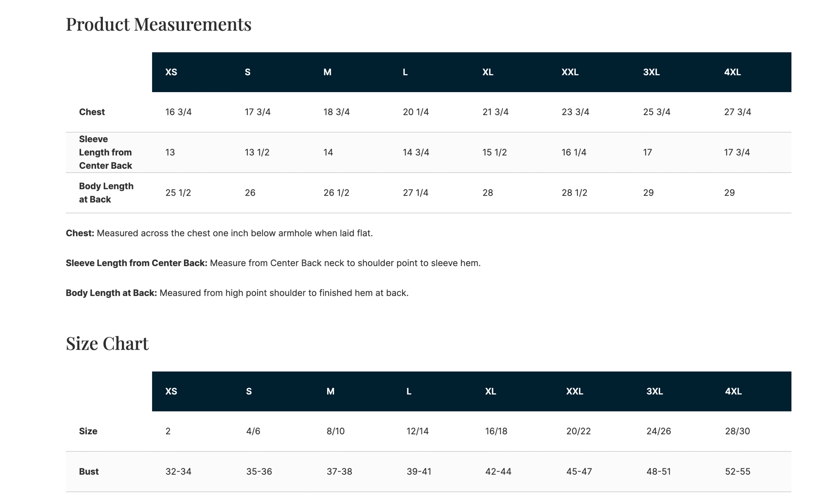The width and height of the screenshot is (813, 504).
Task: Click the Body Length at Back row label
Action: [106, 193]
